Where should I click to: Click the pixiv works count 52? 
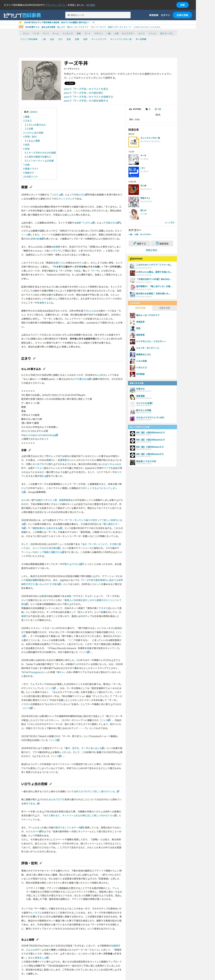(x=159, y=109)
